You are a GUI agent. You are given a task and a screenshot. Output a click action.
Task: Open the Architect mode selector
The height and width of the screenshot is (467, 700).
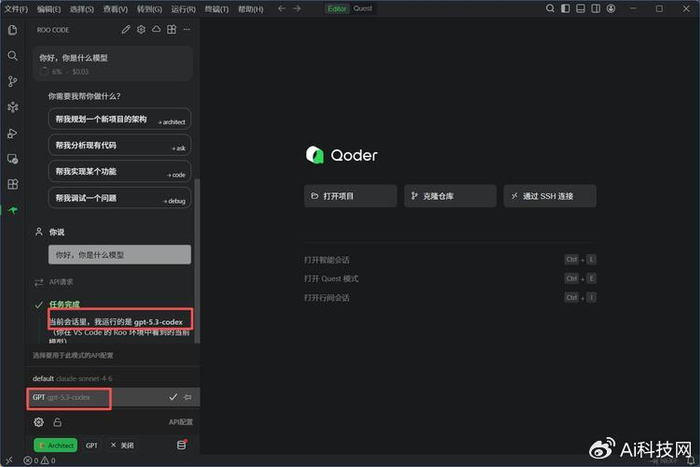55,445
